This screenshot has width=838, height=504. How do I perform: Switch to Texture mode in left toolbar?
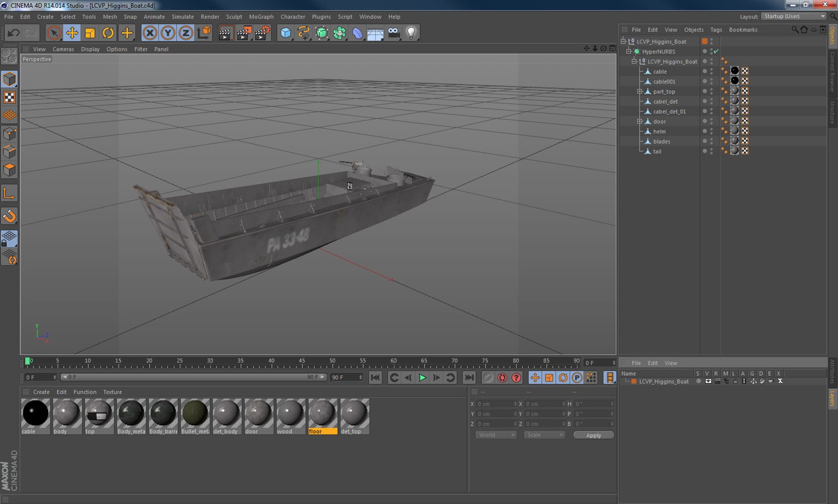click(9, 97)
